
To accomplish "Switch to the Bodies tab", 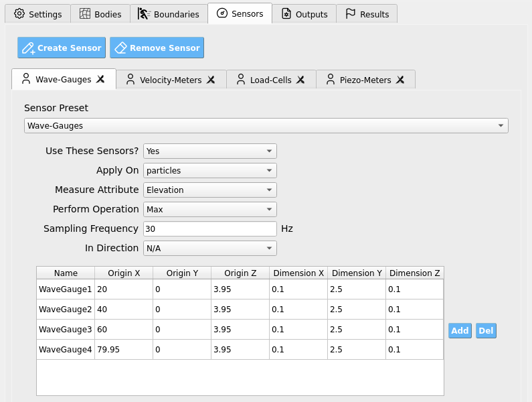I will [100, 14].
